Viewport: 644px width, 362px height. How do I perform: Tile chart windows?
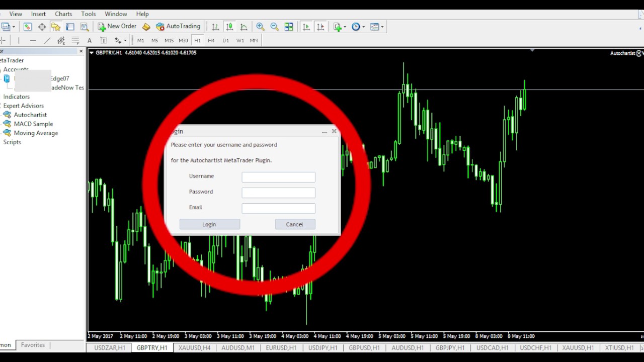pos(289,27)
